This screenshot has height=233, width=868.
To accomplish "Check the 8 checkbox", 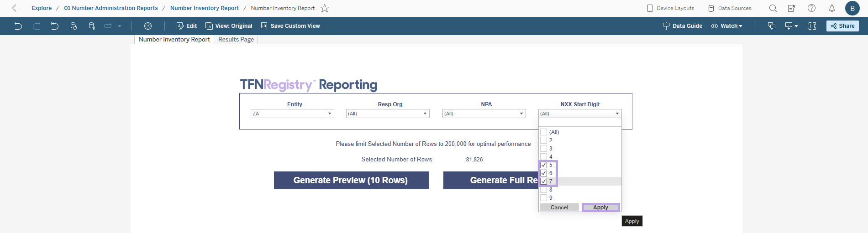I will (x=543, y=190).
